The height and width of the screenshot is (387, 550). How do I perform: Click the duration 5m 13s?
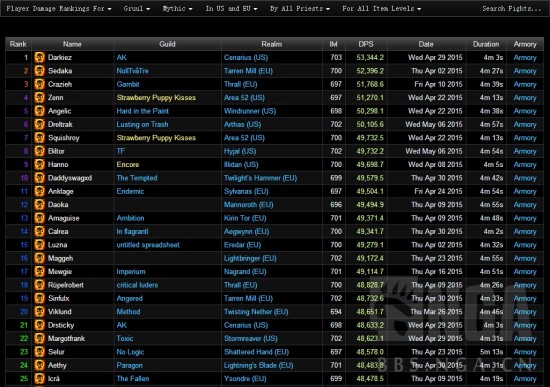coord(491,352)
